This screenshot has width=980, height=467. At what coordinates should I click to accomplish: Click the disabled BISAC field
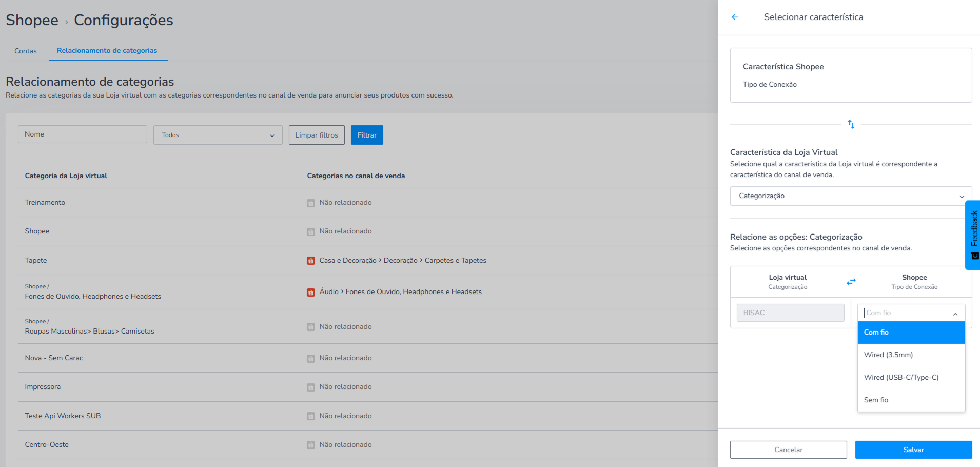click(x=790, y=313)
